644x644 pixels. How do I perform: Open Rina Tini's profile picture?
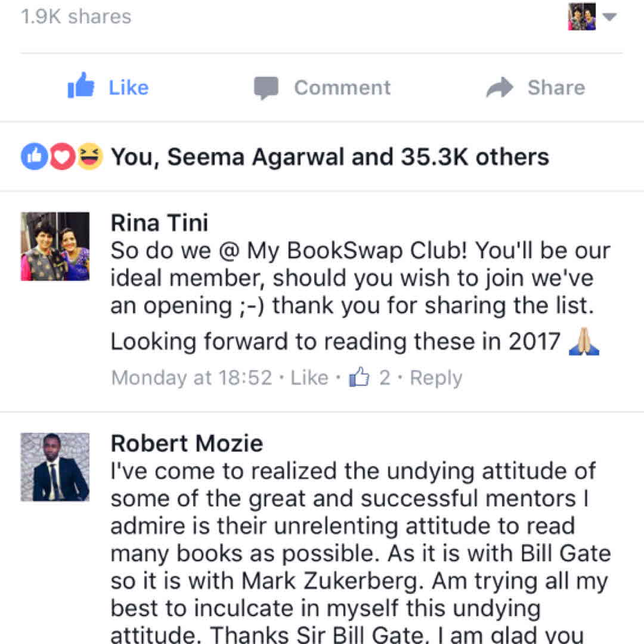(55, 246)
